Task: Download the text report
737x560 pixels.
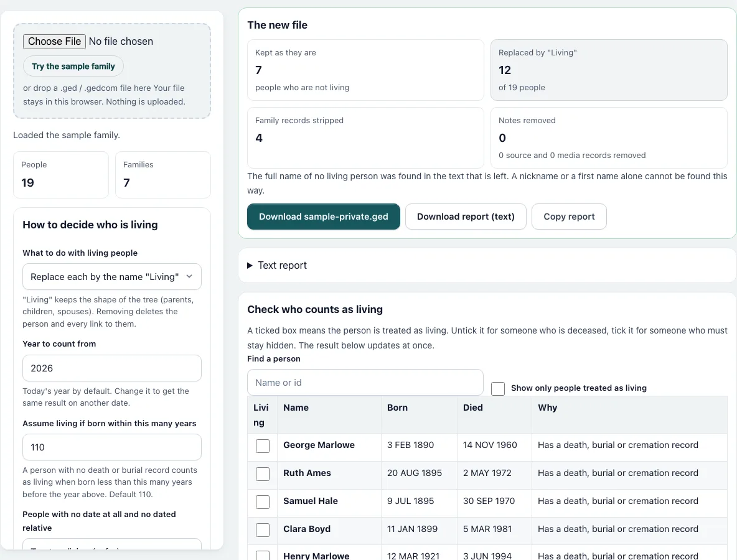Action: point(466,217)
